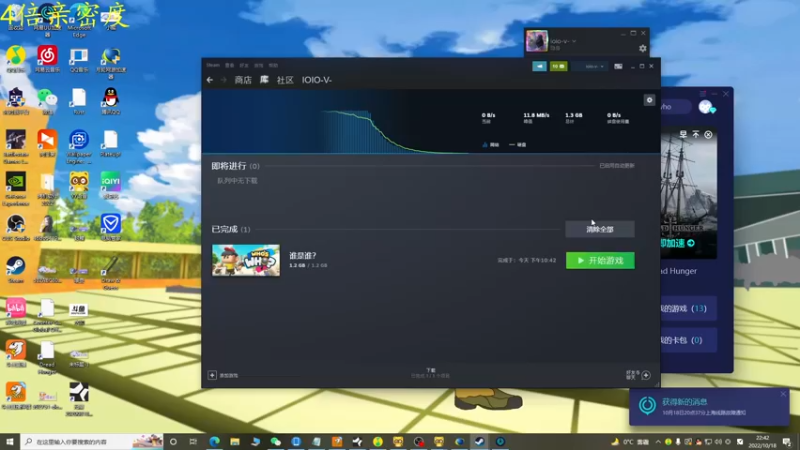
Task: Click the 下载 status at Steam's bottom
Action: tap(431, 373)
